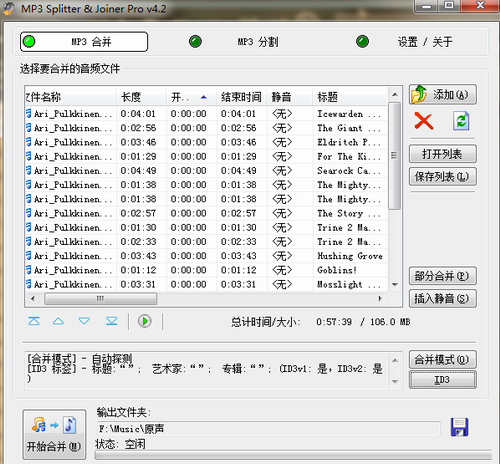Viewport: 500px width, 464px height.
Task: Click the 静音 column header
Action: pyautogui.click(x=289, y=97)
